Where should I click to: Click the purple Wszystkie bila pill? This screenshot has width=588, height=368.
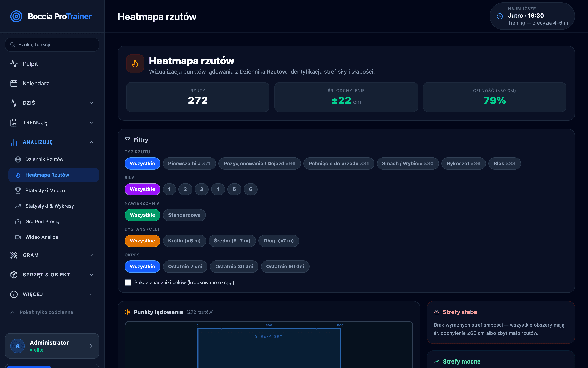coord(142,189)
